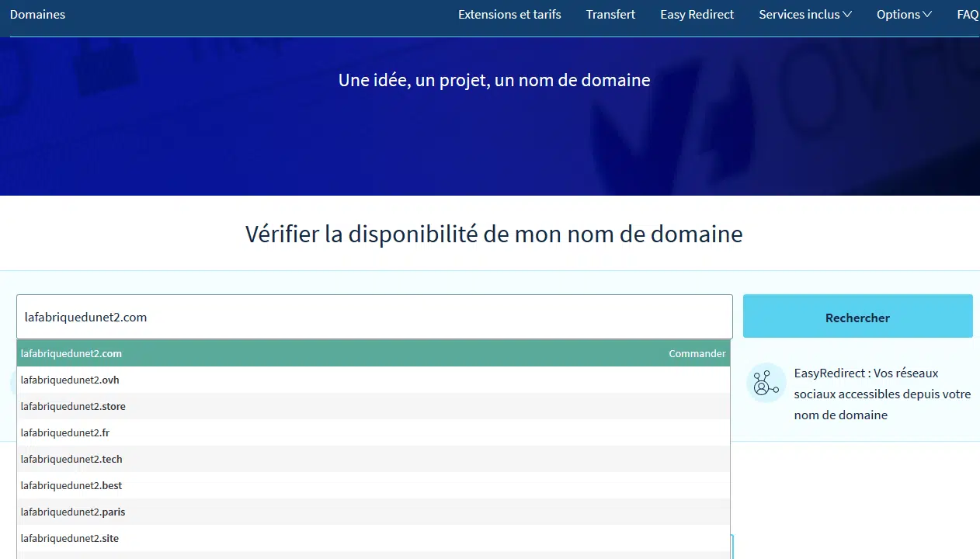Screen dimensions: 980x559
Task: Select the lafabriquedunet2.site suggestion
Action: (x=70, y=539)
